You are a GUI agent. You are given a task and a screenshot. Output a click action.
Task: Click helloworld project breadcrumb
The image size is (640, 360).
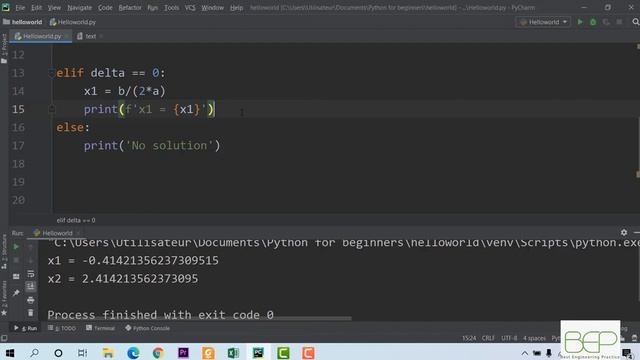tap(22, 22)
